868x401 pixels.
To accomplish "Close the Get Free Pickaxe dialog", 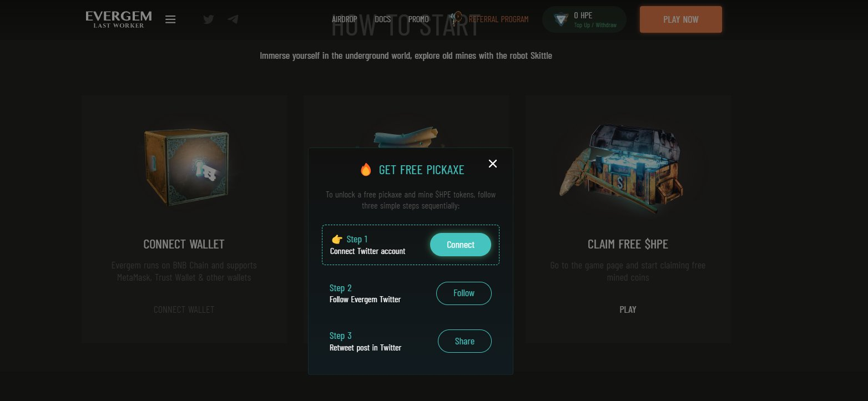I will click(493, 163).
